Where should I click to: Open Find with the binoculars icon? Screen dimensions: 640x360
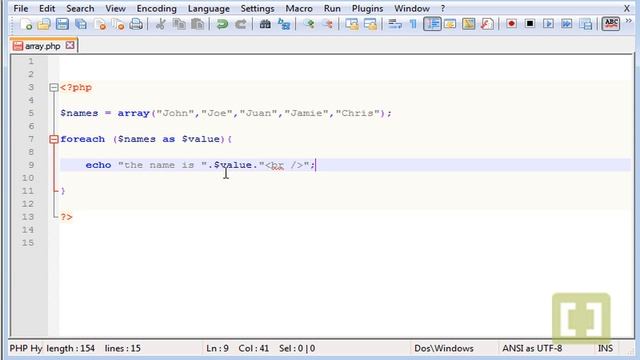[265, 24]
